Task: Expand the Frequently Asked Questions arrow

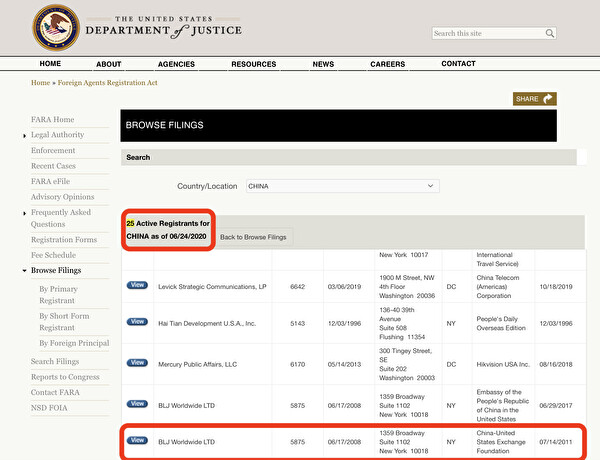Action: [24, 213]
